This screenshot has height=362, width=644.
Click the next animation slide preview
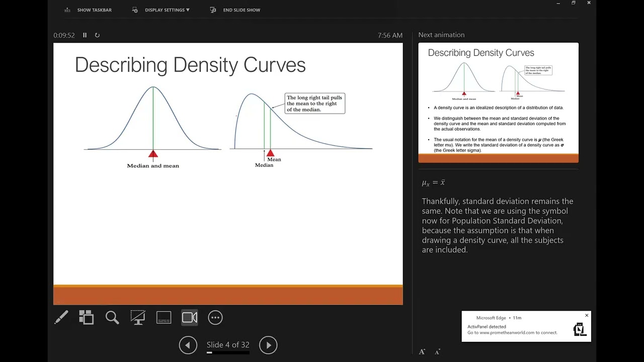(498, 103)
